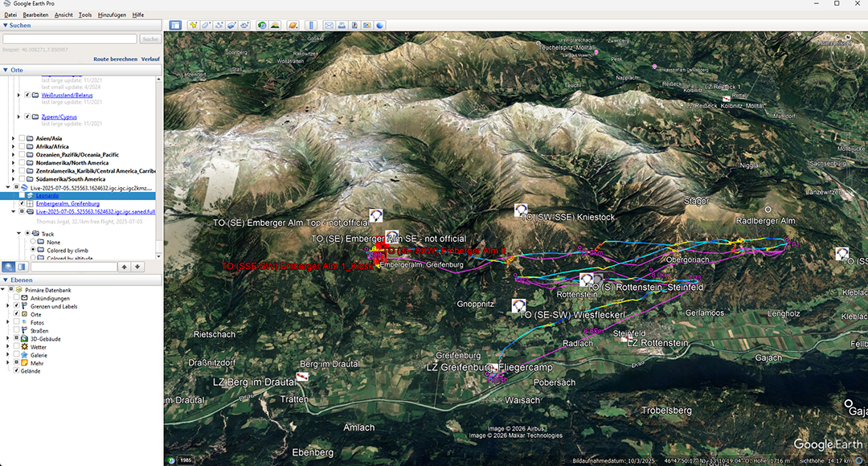Open the Ansicht menu

coord(63,15)
